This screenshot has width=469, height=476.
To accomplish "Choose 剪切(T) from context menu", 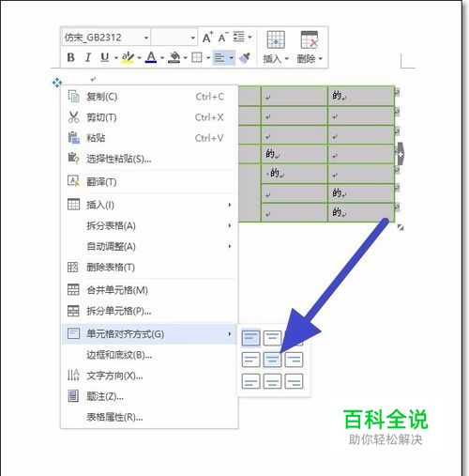I will pos(149,117).
